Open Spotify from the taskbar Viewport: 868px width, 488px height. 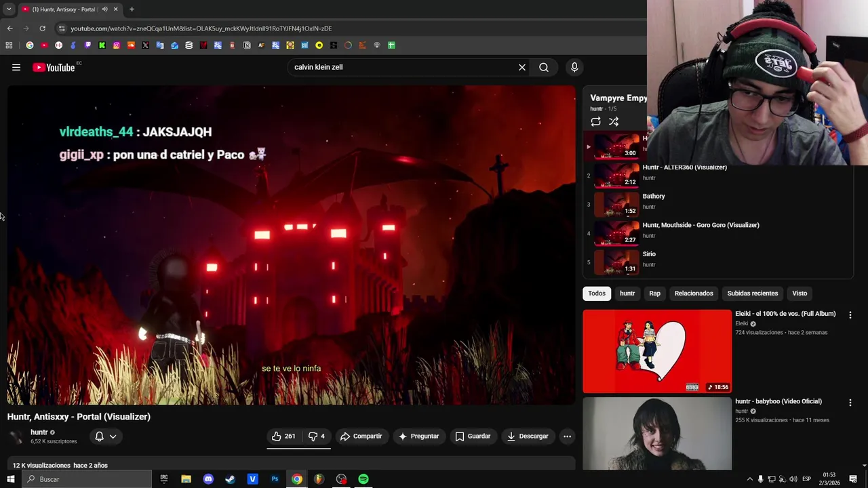363,479
